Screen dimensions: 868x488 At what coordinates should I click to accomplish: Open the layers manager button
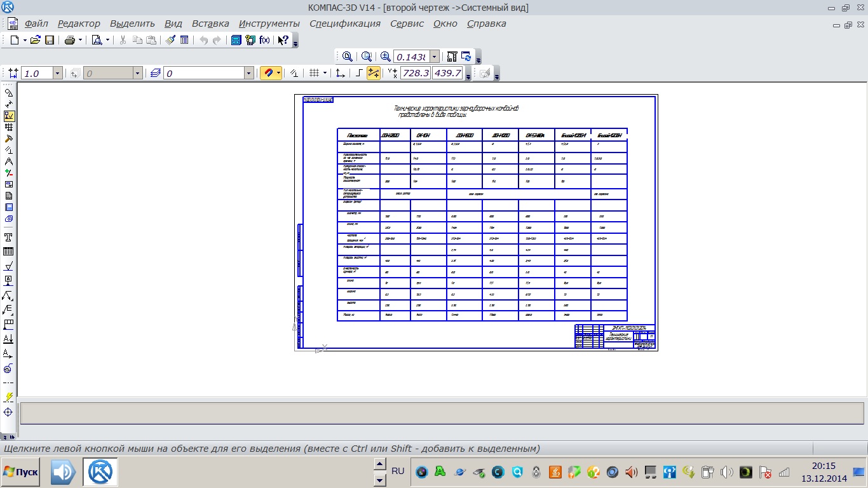pyautogui.click(x=156, y=73)
